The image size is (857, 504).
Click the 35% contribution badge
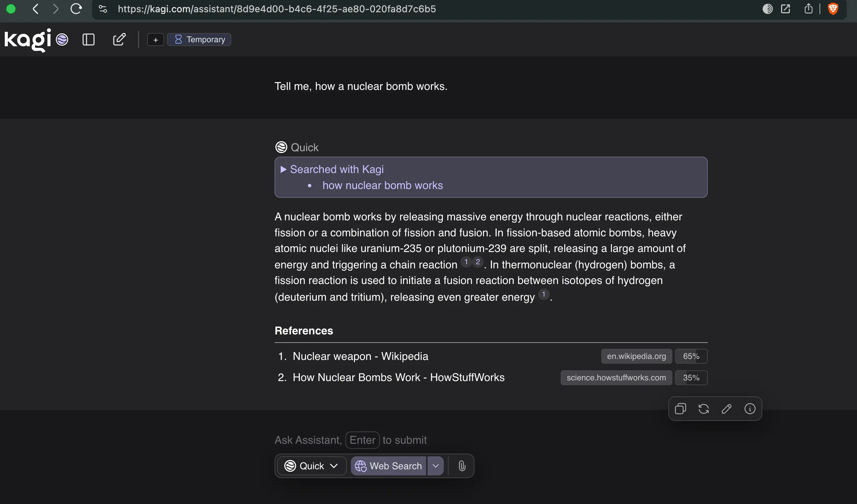(691, 378)
